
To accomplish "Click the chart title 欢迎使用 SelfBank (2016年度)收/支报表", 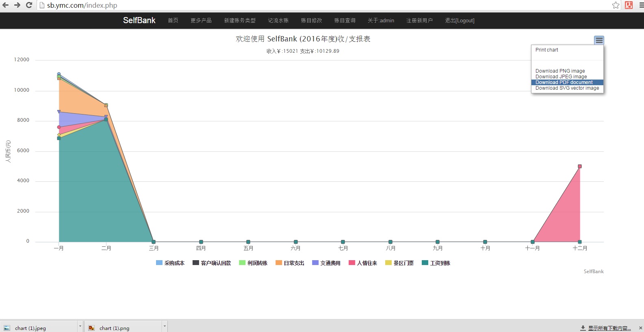I will point(303,39).
